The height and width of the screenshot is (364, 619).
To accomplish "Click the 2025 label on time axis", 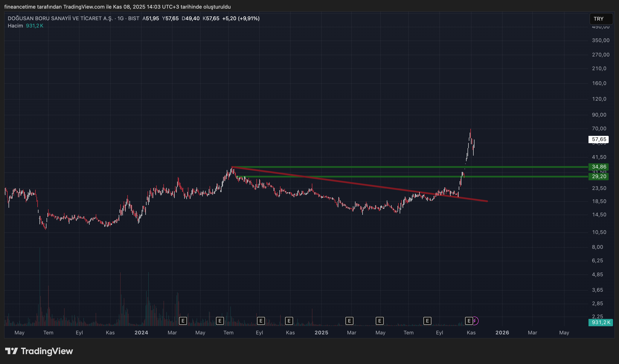I will tap(321, 333).
